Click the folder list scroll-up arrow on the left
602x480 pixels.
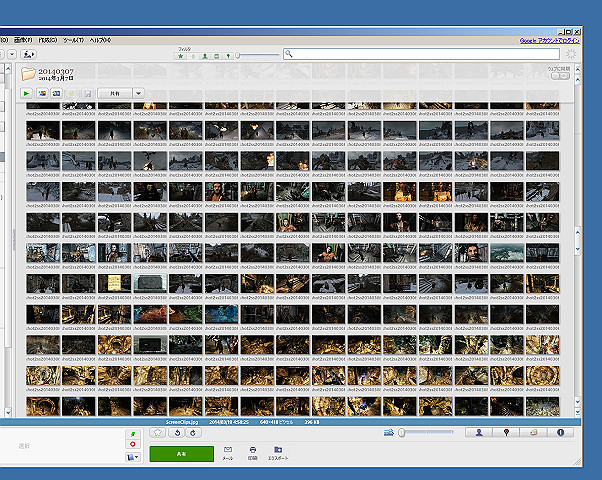tap(8, 68)
